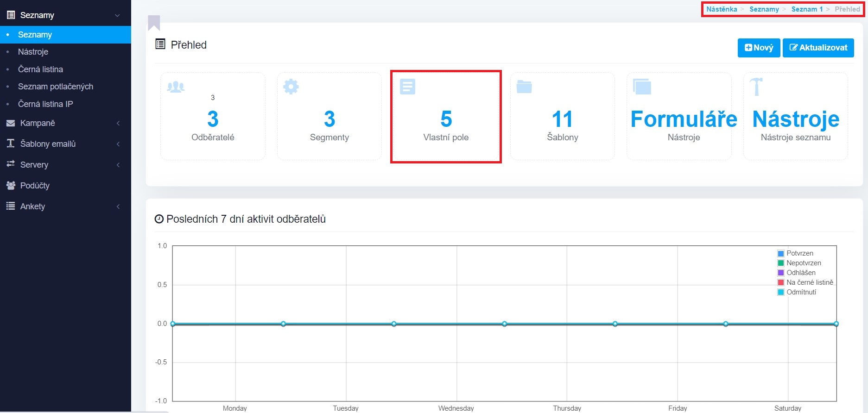
Task: Click the Podúčty users icon
Action: click(11, 185)
